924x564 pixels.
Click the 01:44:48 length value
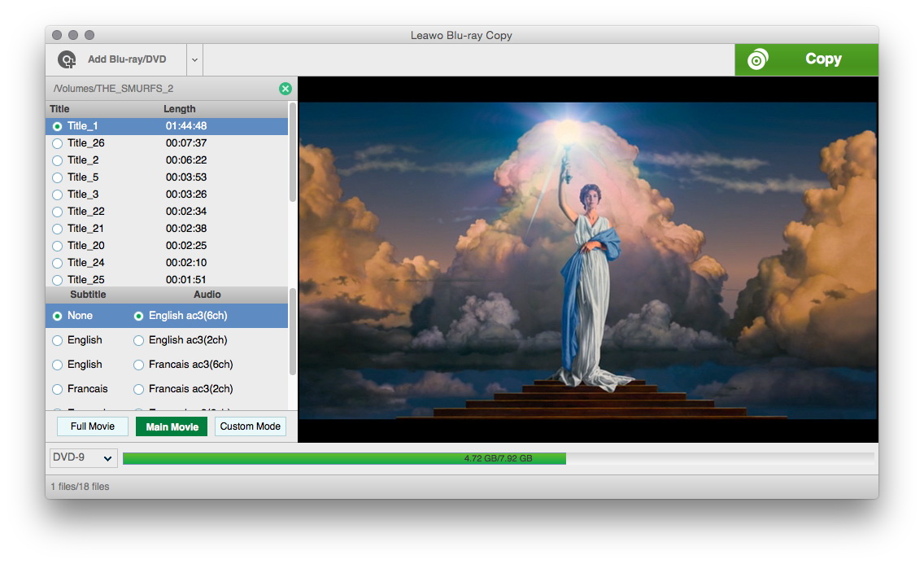185,126
